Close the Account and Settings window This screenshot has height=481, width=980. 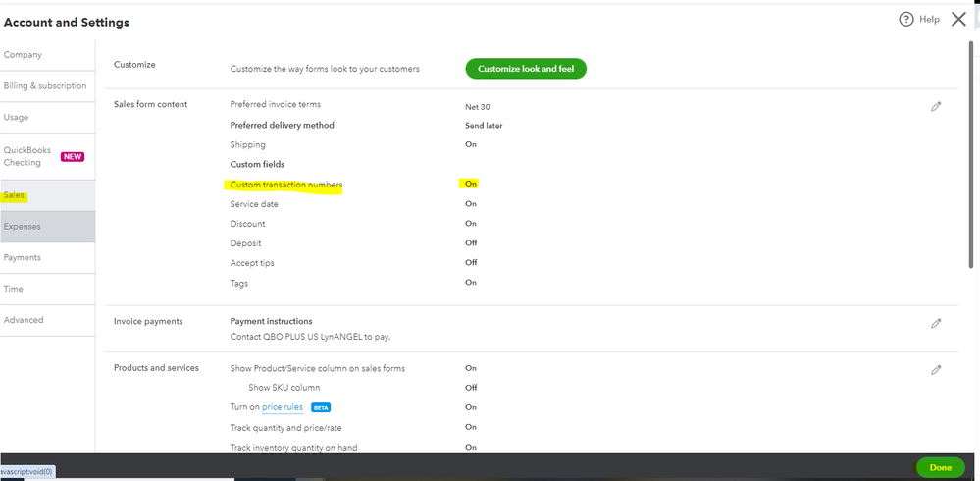[x=958, y=19]
